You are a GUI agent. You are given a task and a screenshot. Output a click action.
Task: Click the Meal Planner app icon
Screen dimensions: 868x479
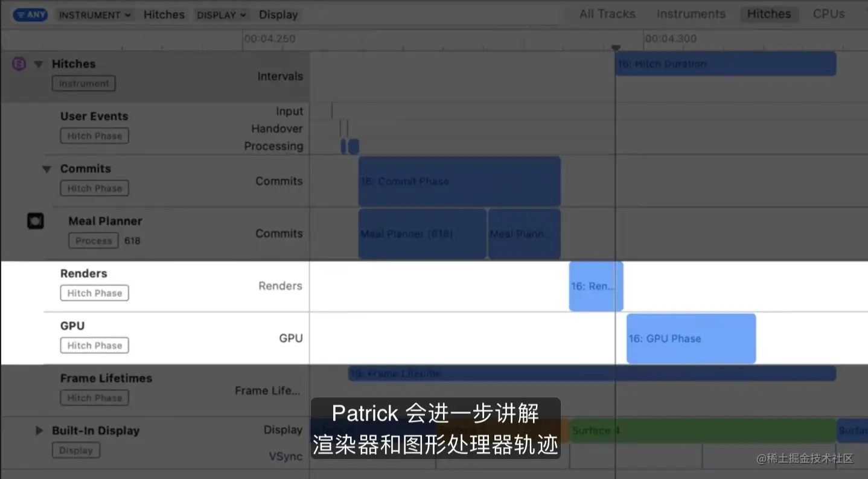click(35, 221)
